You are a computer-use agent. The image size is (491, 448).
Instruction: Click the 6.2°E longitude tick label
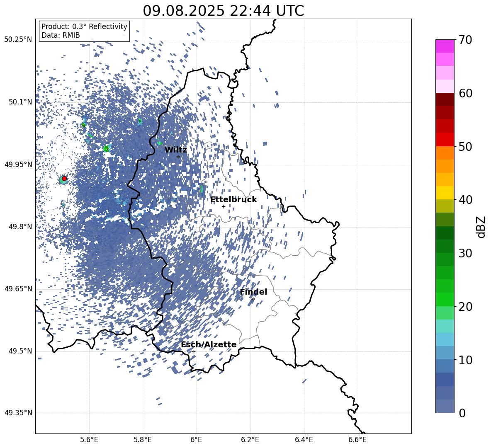(x=250, y=440)
